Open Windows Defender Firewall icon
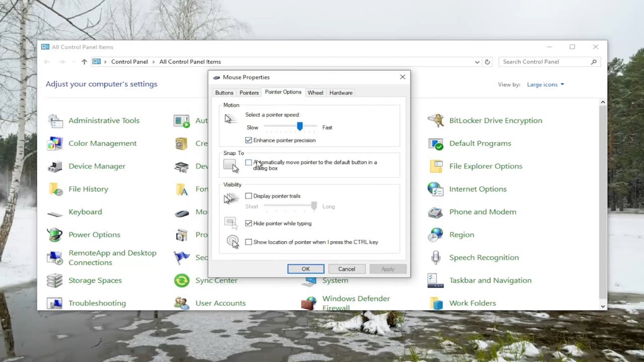 [308, 303]
